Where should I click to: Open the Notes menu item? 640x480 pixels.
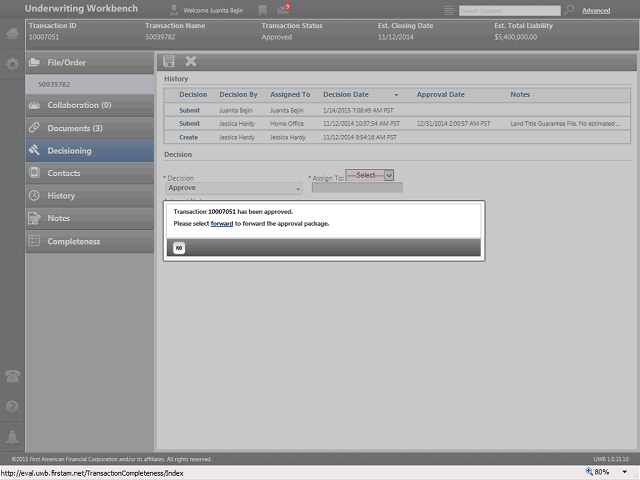(90, 218)
